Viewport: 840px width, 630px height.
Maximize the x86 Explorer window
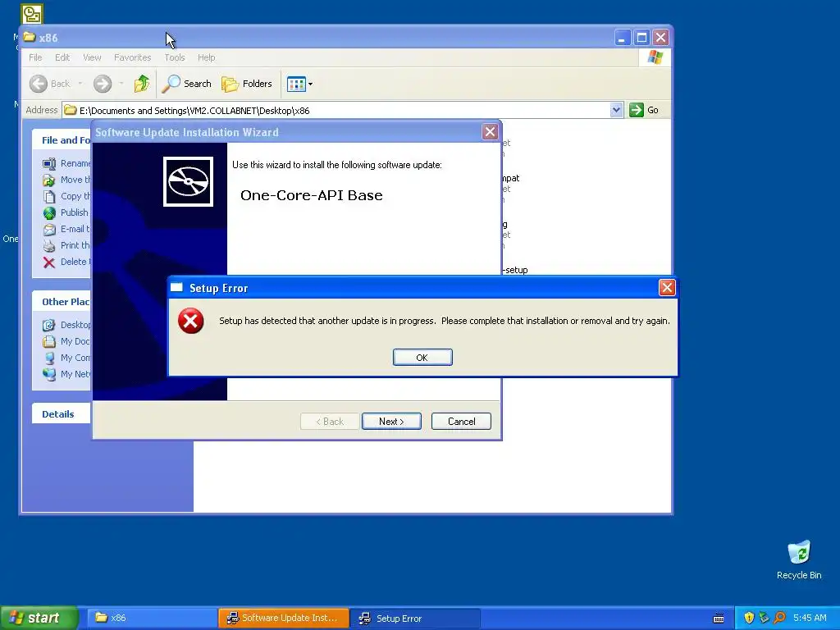641,38
